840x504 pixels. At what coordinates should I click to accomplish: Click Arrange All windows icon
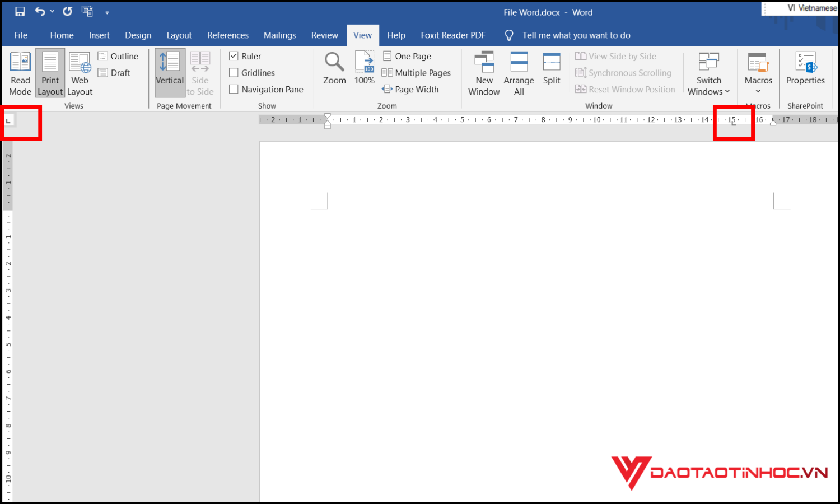519,73
